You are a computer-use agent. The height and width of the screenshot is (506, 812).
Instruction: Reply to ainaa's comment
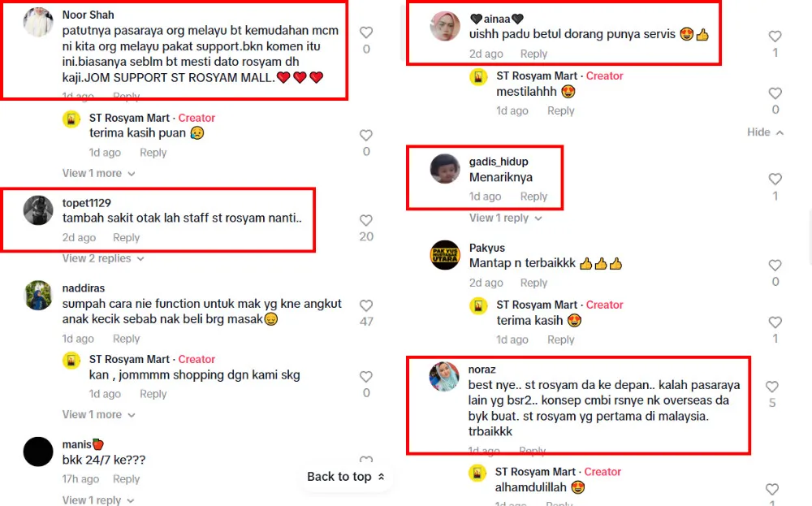click(x=533, y=54)
